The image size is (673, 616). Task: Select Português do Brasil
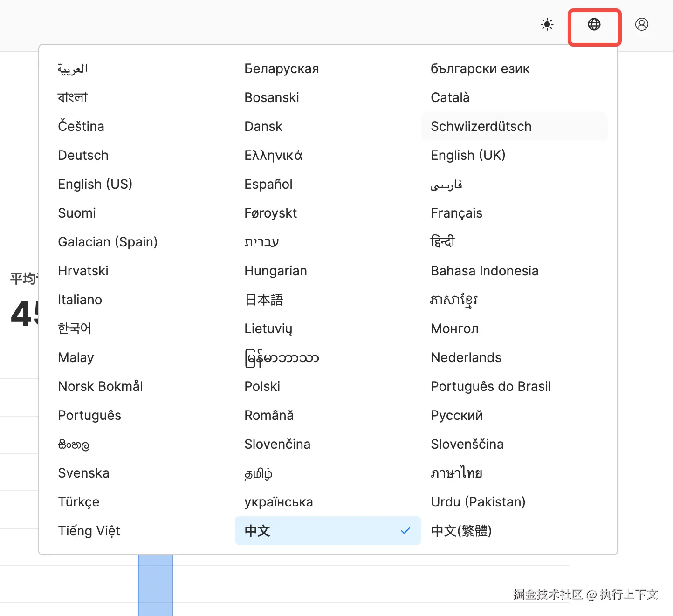tap(491, 386)
